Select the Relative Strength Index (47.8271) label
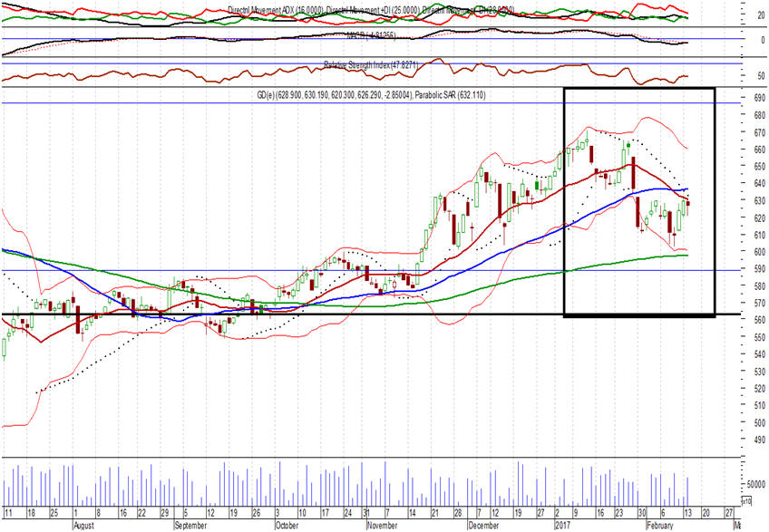This screenshot has height=532, width=769. [371, 64]
